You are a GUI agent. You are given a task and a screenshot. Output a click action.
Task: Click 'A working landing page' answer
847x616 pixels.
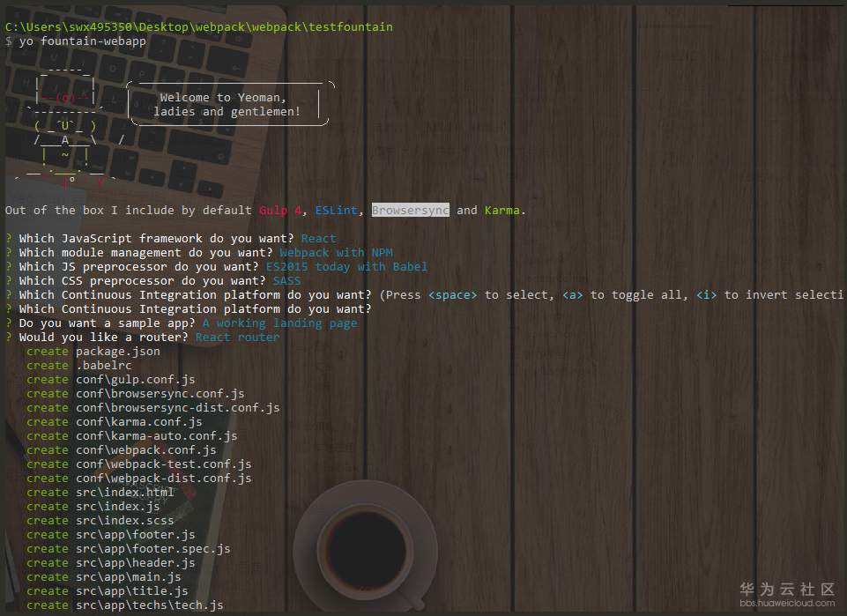[x=279, y=323]
